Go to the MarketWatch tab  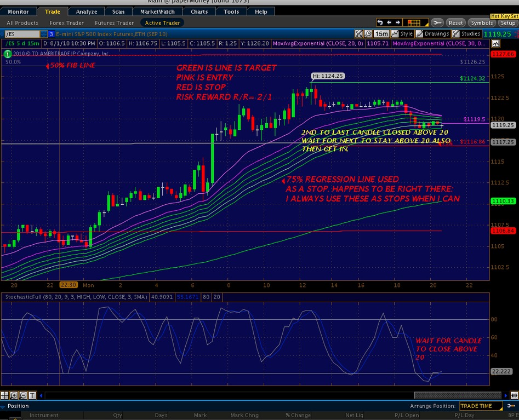click(x=157, y=11)
